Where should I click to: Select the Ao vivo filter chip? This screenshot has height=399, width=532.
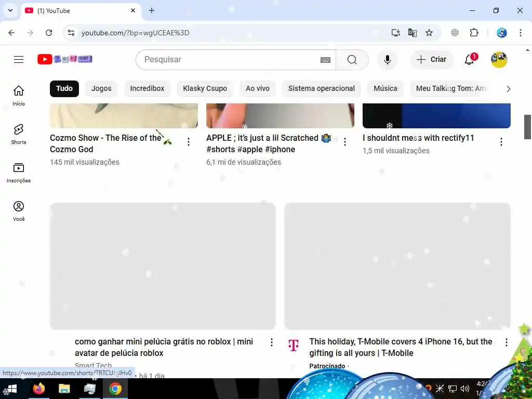[x=258, y=88]
